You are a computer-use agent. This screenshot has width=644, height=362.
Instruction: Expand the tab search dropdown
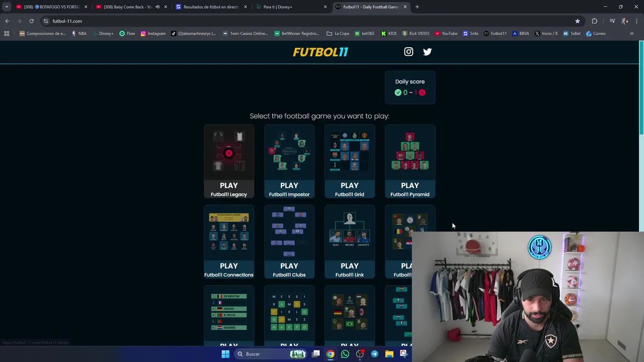click(x=6, y=7)
